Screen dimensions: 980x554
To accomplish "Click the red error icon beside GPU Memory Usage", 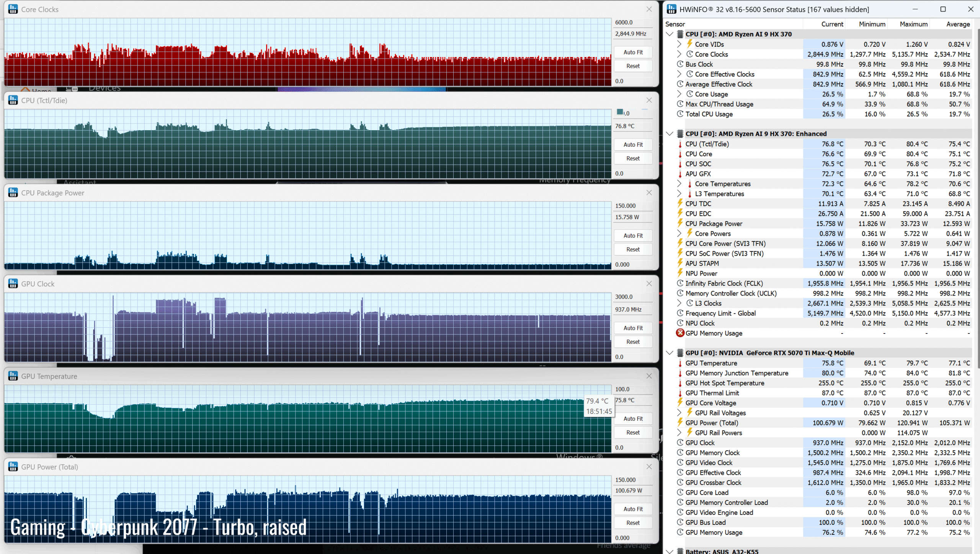I will [680, 333].
